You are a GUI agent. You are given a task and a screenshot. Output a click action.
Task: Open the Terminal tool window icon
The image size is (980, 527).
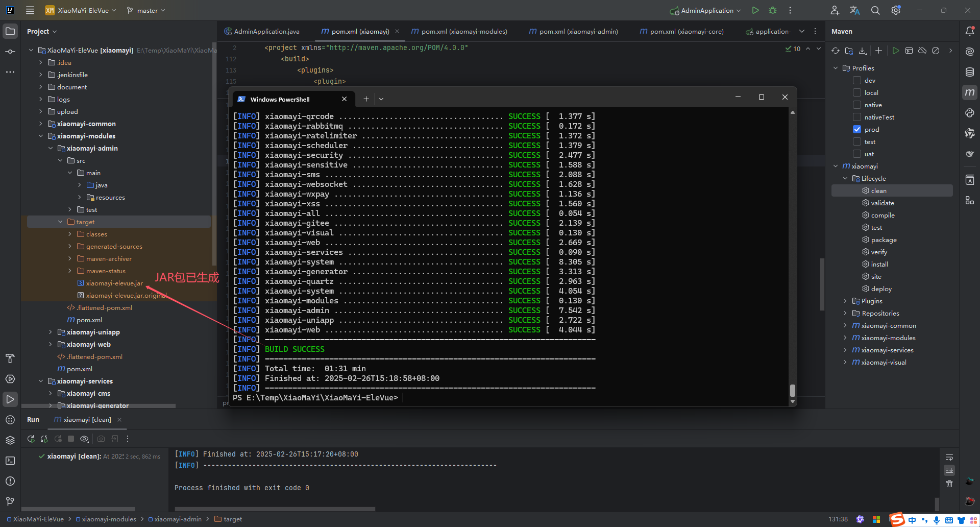[10, 461]
